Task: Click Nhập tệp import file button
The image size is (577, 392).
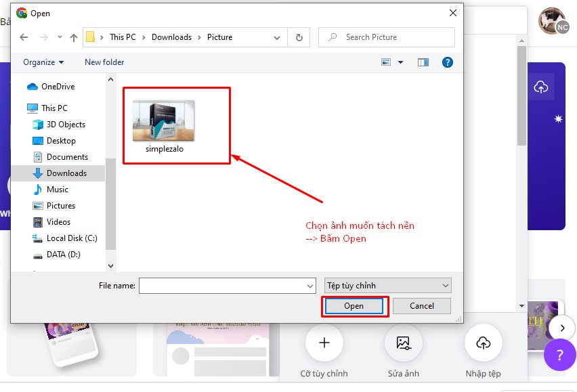Action: (x=483, y=343)
